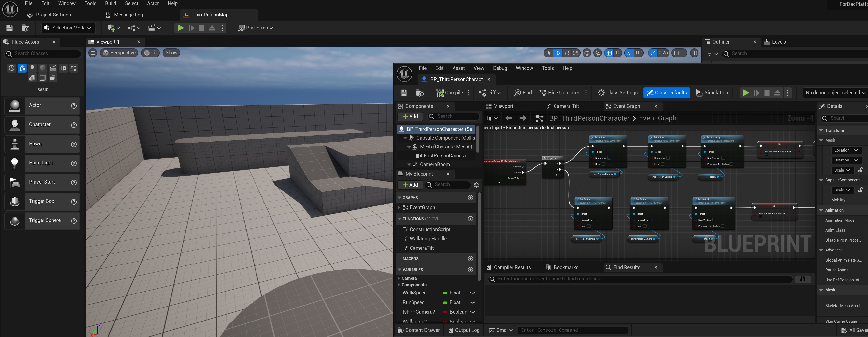Check Propagate to Children on top Set Visibility

click(732, 164)
